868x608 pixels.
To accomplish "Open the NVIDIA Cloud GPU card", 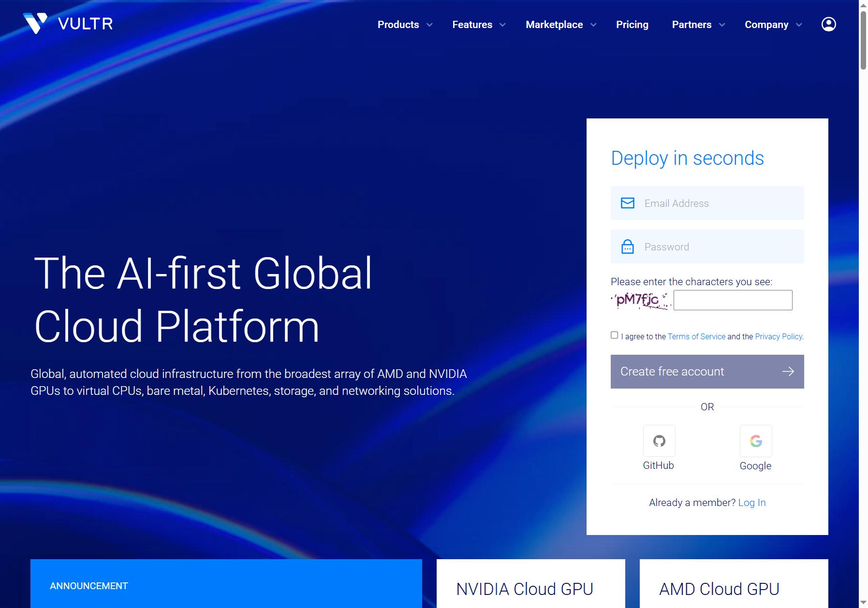I will 530,583.
